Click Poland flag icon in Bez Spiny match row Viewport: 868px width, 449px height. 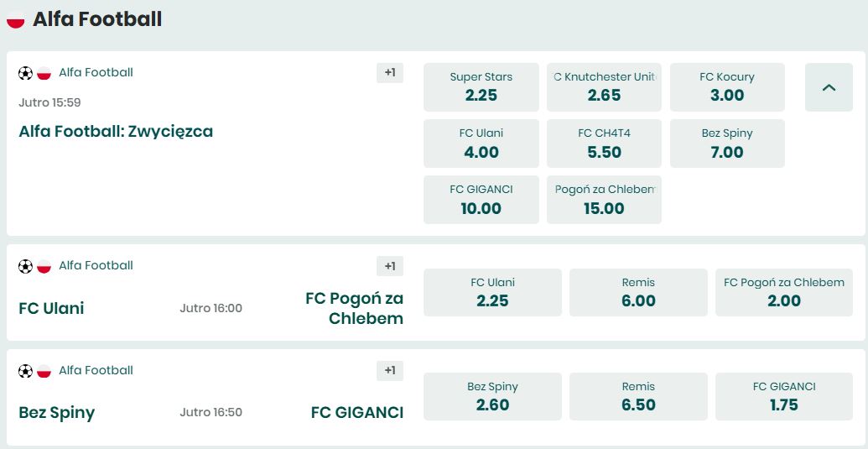[x=44, y=371]
